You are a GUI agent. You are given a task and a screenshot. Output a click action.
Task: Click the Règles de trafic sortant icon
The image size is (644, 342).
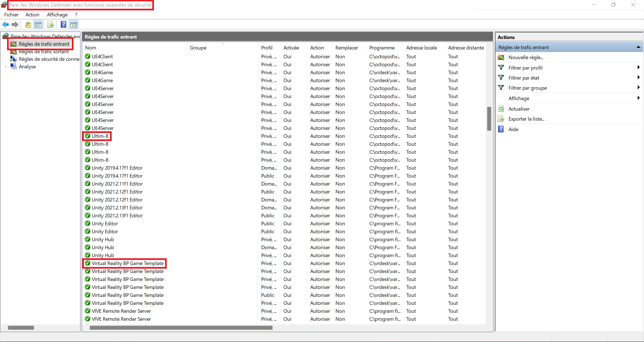[x=13, y=52]
